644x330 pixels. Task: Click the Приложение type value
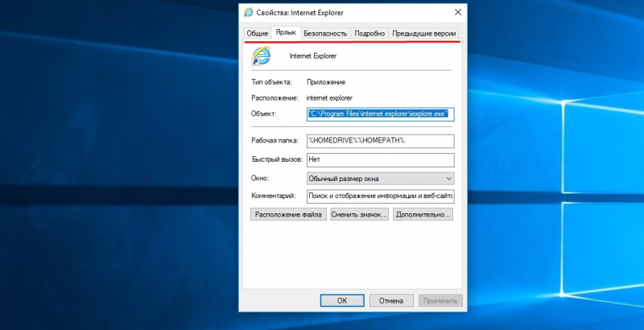click(326, 82)
